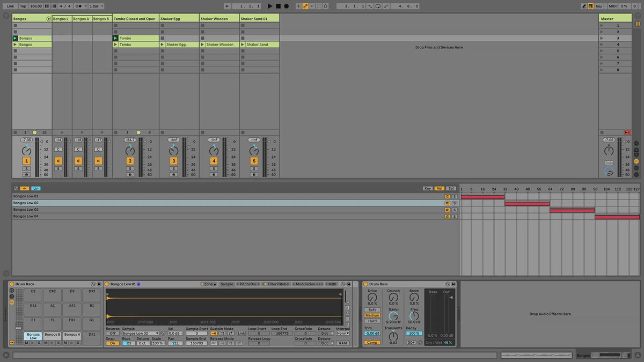Open the quantization 1 Bar dropdown
This screenshot has height=362, width=644.
(96, 6)
